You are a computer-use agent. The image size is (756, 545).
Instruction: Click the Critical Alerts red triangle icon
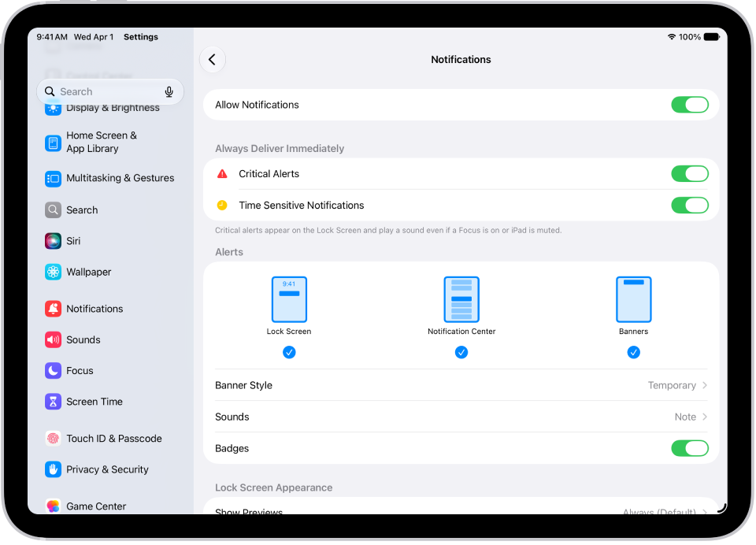[x=222, y=173]
